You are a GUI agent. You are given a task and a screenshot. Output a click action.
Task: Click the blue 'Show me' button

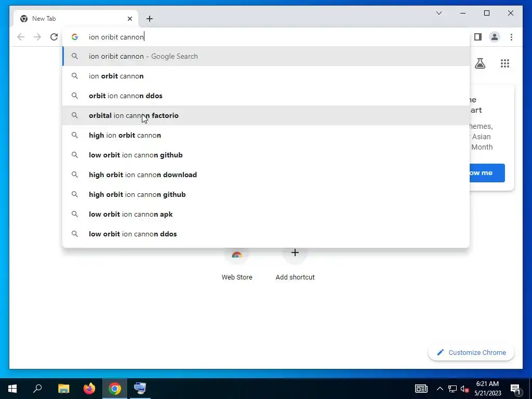[x=487, y=172]
